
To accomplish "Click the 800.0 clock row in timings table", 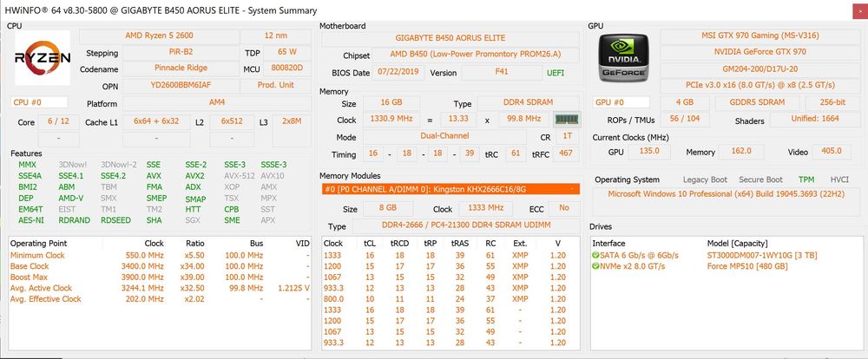I will (x=450, y=298).
